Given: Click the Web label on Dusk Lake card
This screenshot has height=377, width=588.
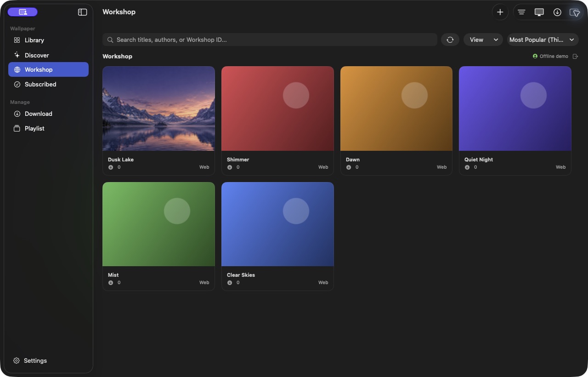Looking at the screenshot, I should coord(204,167).
